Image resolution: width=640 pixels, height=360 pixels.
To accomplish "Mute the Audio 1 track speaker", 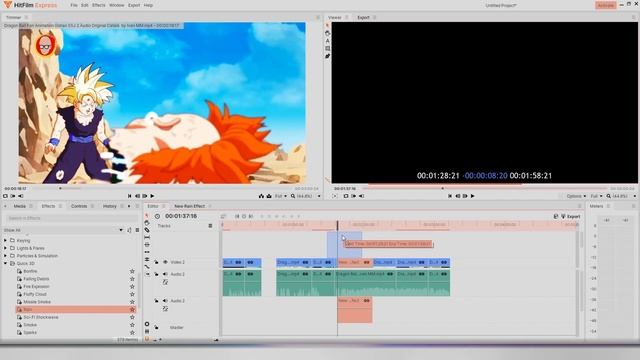I will pos(165,274).
